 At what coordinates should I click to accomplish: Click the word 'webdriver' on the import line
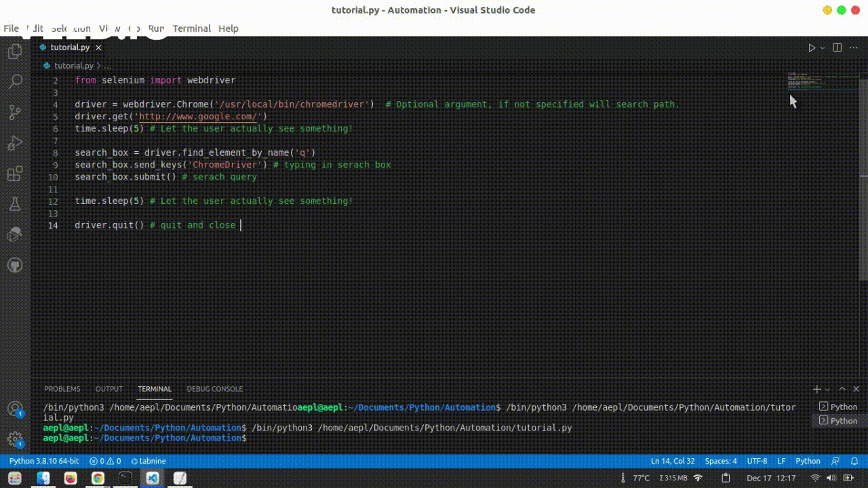[211, 80]
